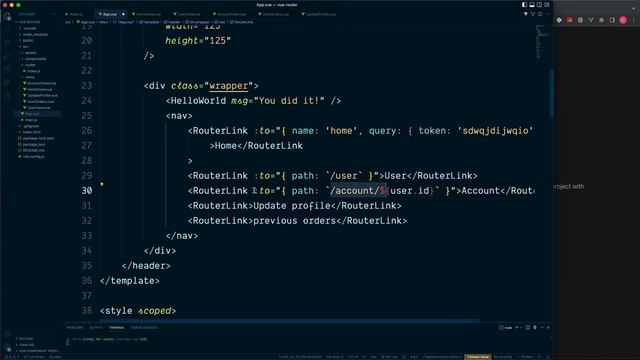The width and height of the screenshot is (640, 360).
Task: Maximize panel with chevron up icon
Action: pos(542,327)
